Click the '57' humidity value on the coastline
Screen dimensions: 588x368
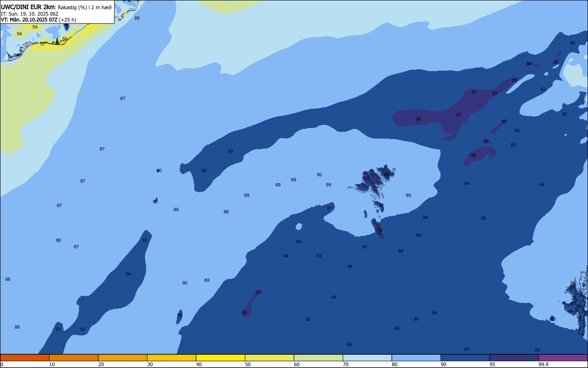43,44
